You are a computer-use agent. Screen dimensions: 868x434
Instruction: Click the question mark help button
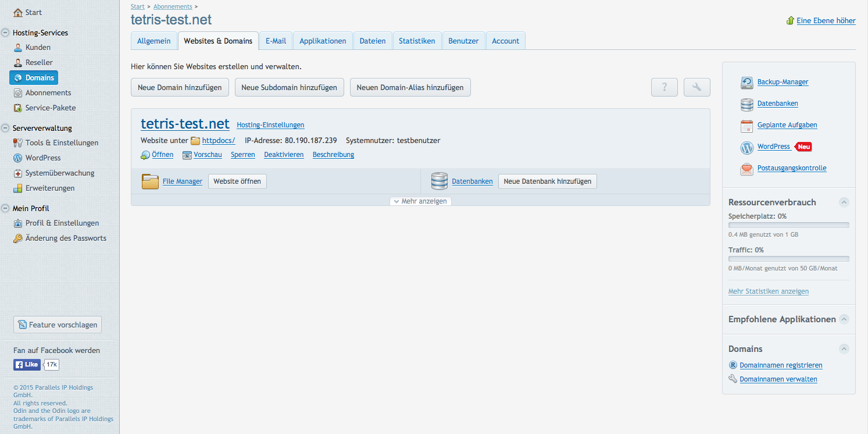[x=665, y=87]
